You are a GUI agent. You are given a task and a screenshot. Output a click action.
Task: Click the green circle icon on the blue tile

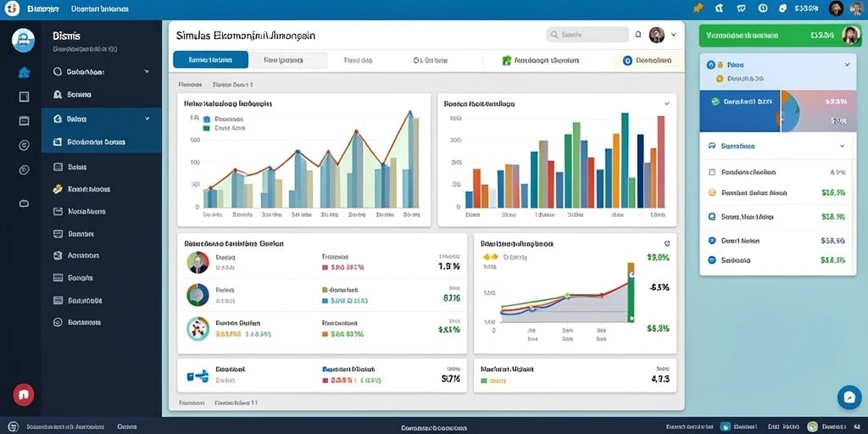(x=715, y=102)
